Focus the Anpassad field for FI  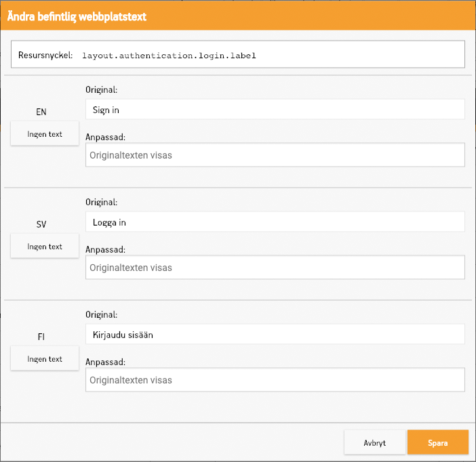[x=275, y=380]
